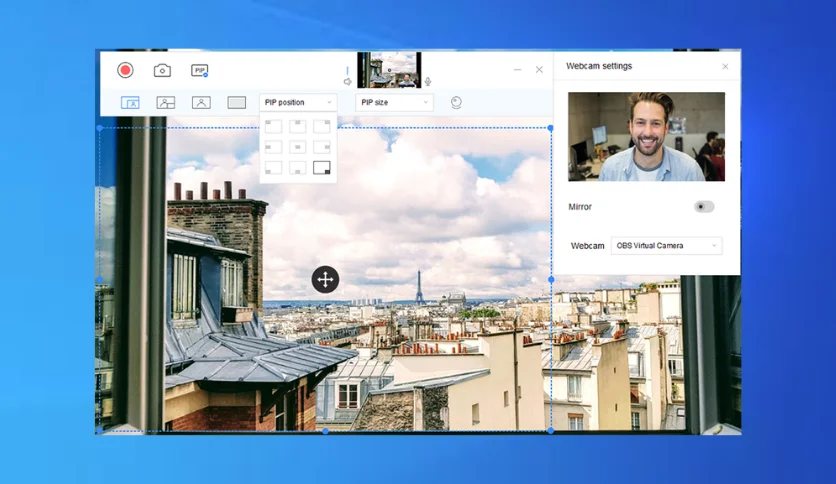836x484 pixels.
Task: Open the Webcam device dropdown
Action: coord(666,246)
